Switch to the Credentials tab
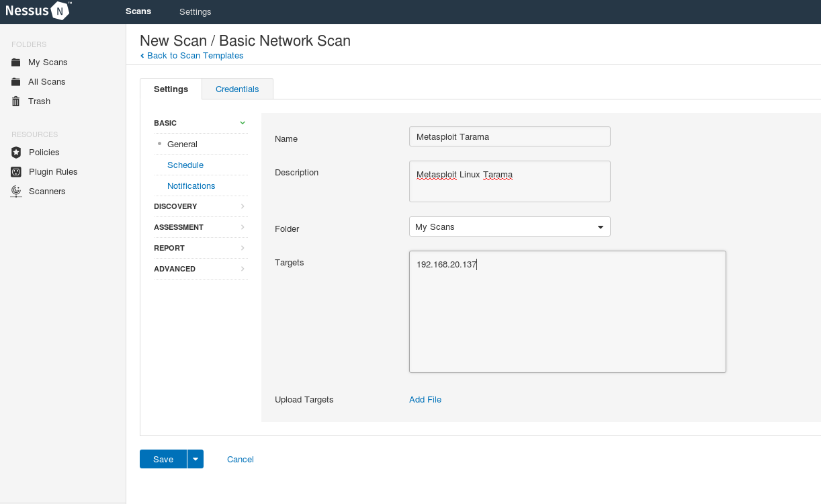Image resolution: width=821 pixels, height=504 pixels. (237, 89)
